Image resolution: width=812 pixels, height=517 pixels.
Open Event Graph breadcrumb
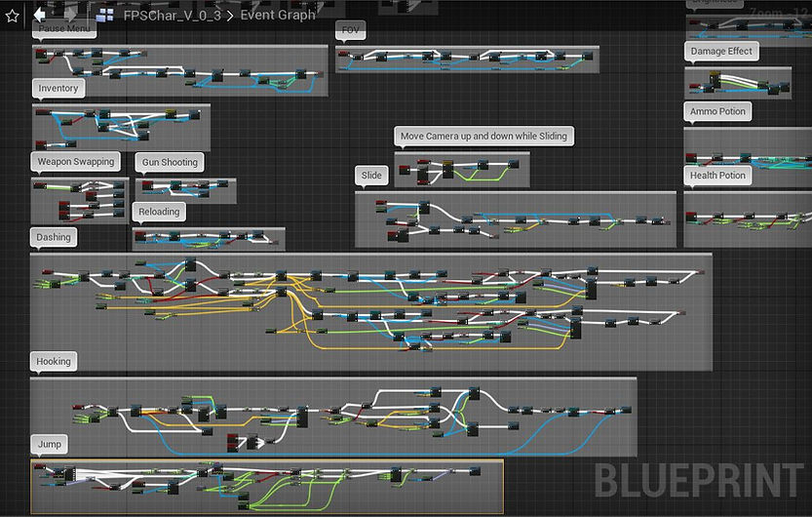278,15
